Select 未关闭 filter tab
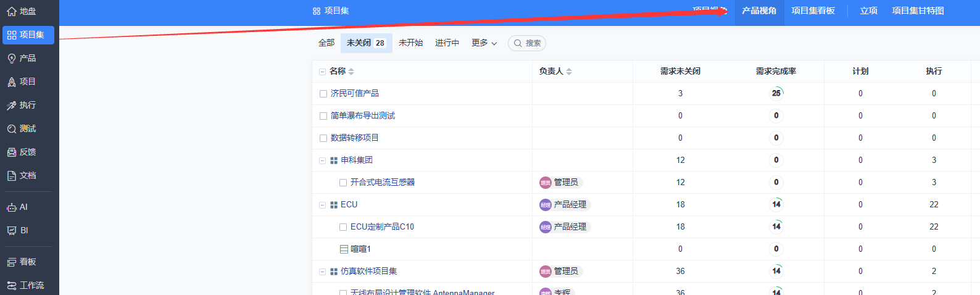Viewport: 980px width, 295px height. [x=366, y=43]
